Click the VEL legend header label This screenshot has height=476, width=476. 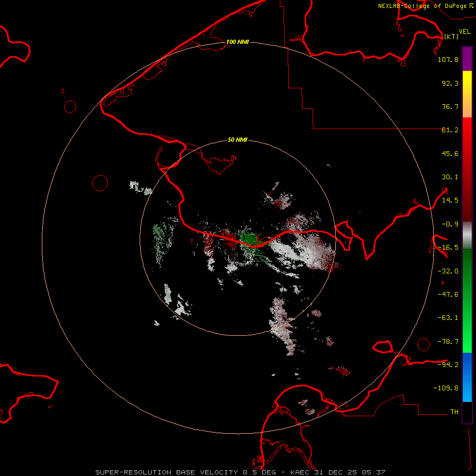click(464, 32)
